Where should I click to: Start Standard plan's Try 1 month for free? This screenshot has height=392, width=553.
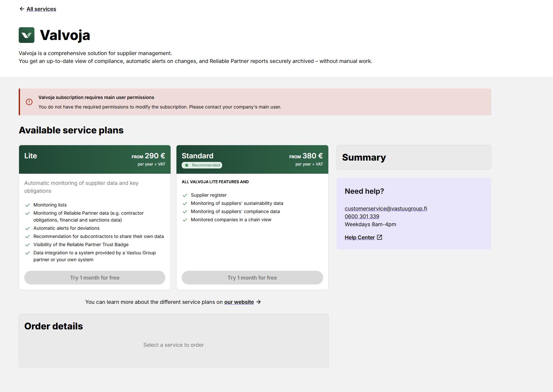(252, 278)
